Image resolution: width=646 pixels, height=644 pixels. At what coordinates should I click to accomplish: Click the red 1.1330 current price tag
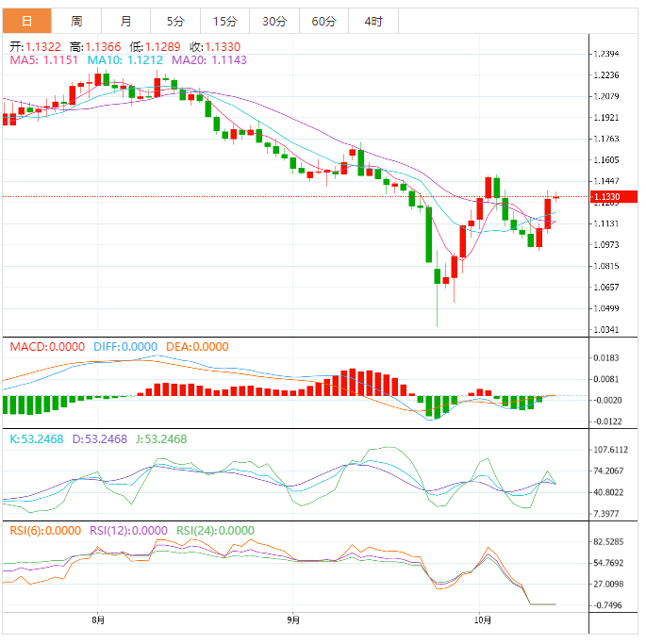605,197
